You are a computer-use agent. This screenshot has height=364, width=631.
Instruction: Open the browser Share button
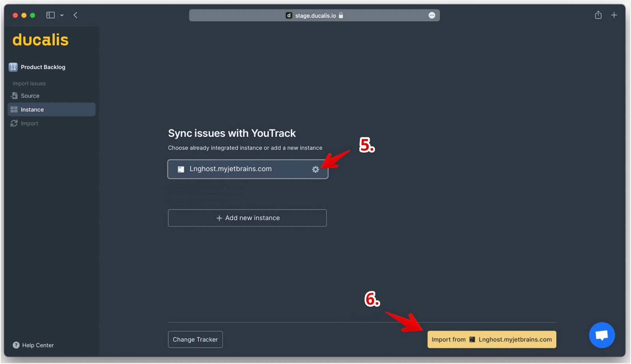(598, 15)
